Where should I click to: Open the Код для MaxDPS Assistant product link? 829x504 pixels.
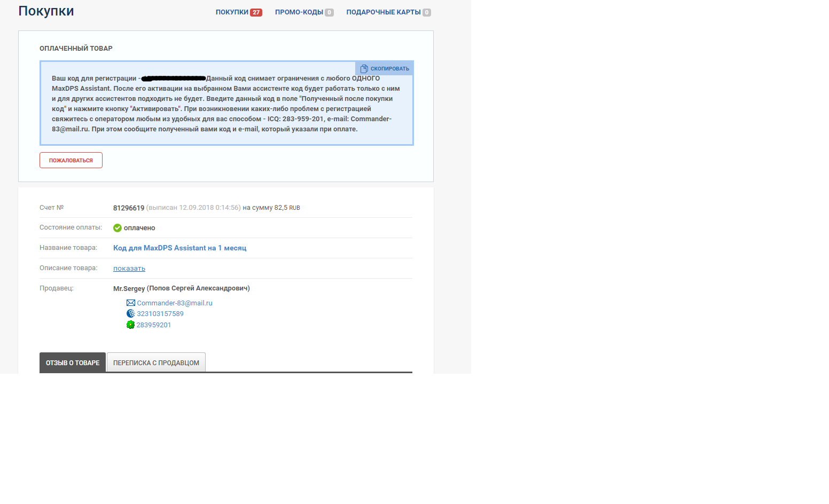[179, 248]
